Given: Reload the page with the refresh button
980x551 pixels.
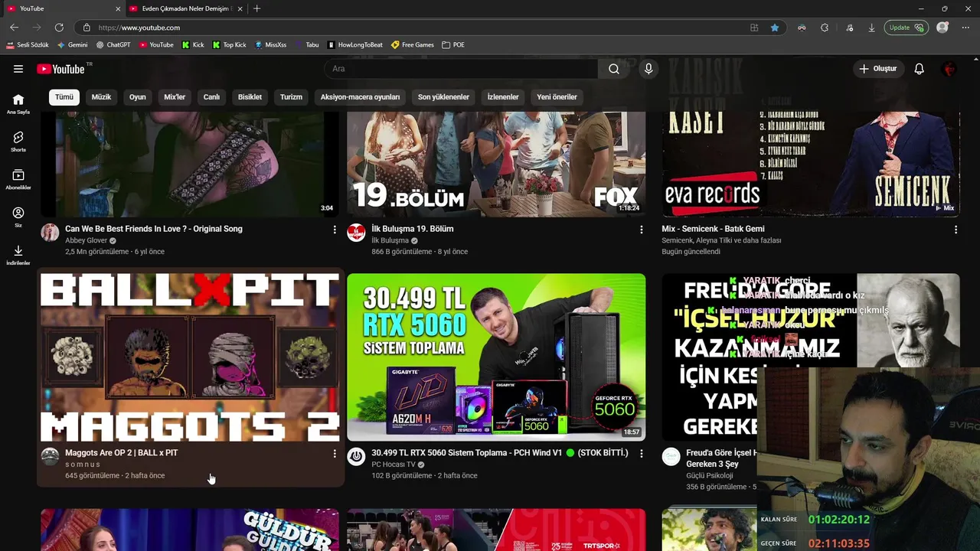Looking at the screenshot, I should click(59, 28).
